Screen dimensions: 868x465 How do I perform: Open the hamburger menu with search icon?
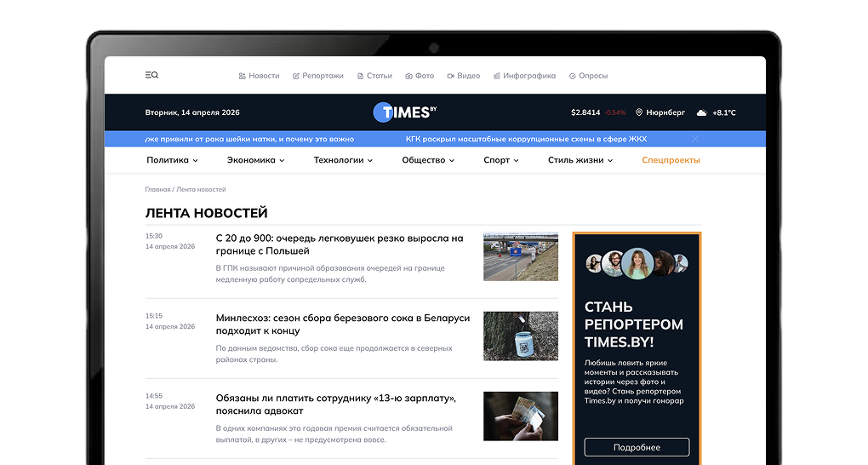pos(151,75)
